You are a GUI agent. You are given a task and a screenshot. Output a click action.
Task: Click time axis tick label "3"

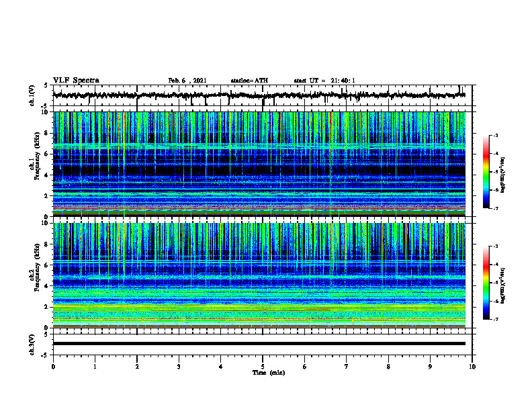pos(179,367)
